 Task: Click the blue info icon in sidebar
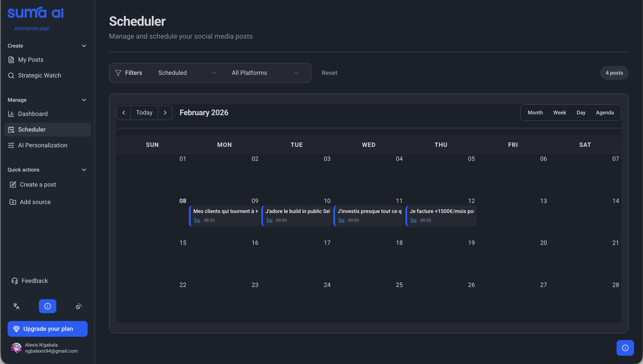48,306
